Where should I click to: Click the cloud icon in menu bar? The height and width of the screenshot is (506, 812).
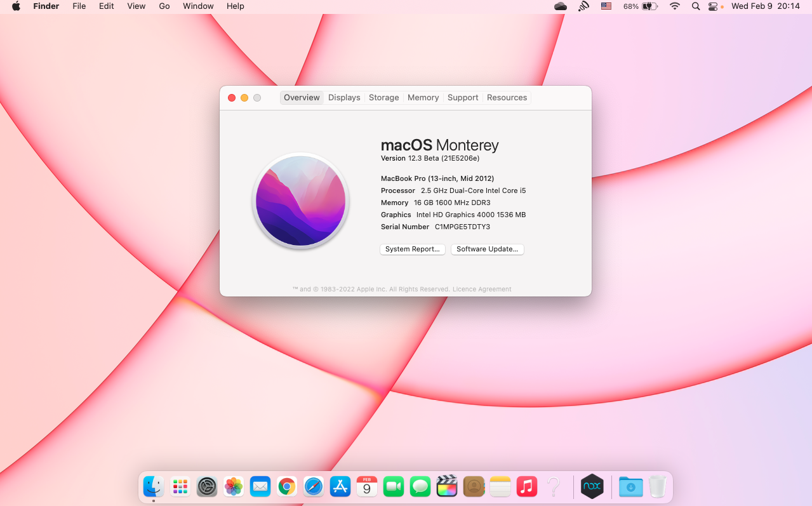coord(561,6)
